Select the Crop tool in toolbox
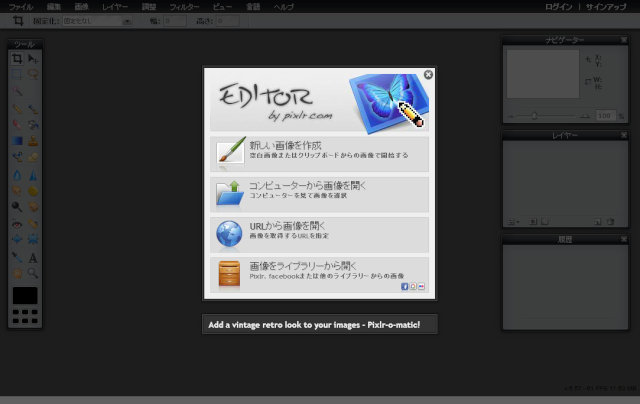The height and width of the screenshot is (404, 640). click(17, 59)
